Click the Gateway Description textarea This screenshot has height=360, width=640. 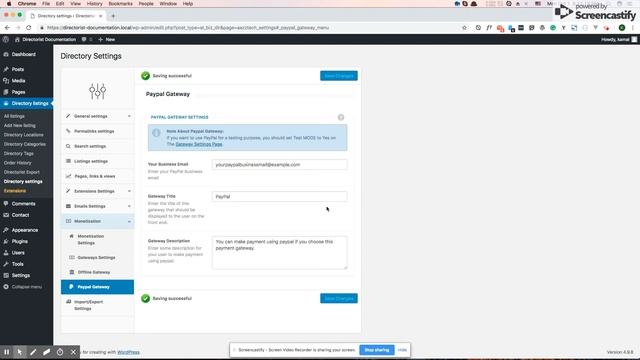280,252
